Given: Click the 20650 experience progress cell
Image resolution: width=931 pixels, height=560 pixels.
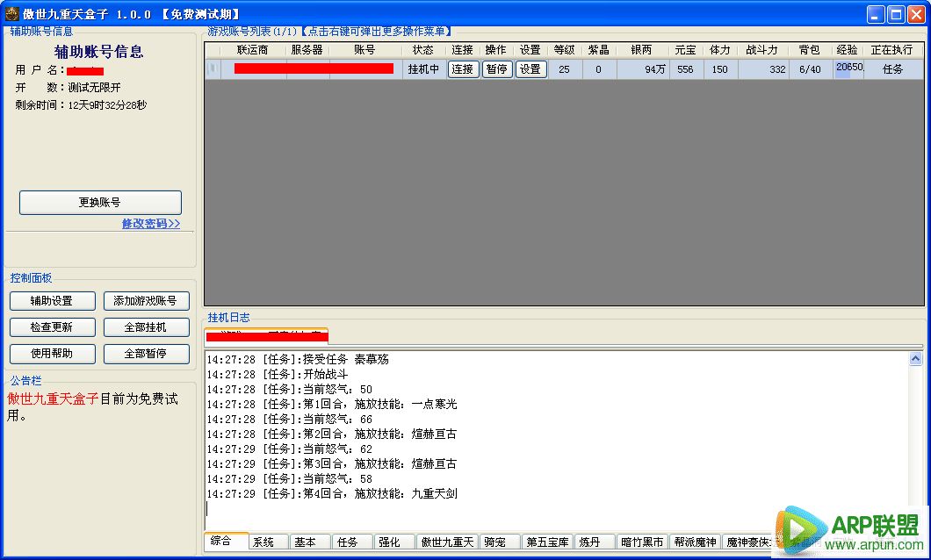Looking at the screenshot, I should click(849, 68).
